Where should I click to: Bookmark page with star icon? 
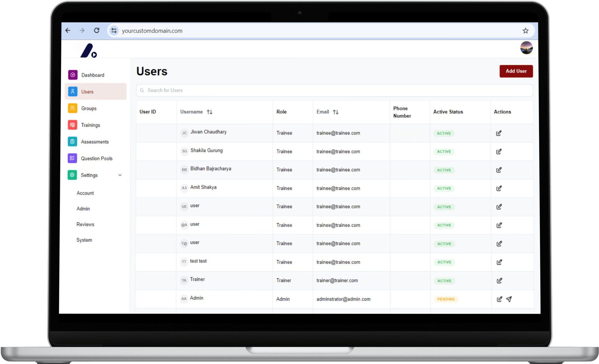point(525,31)
